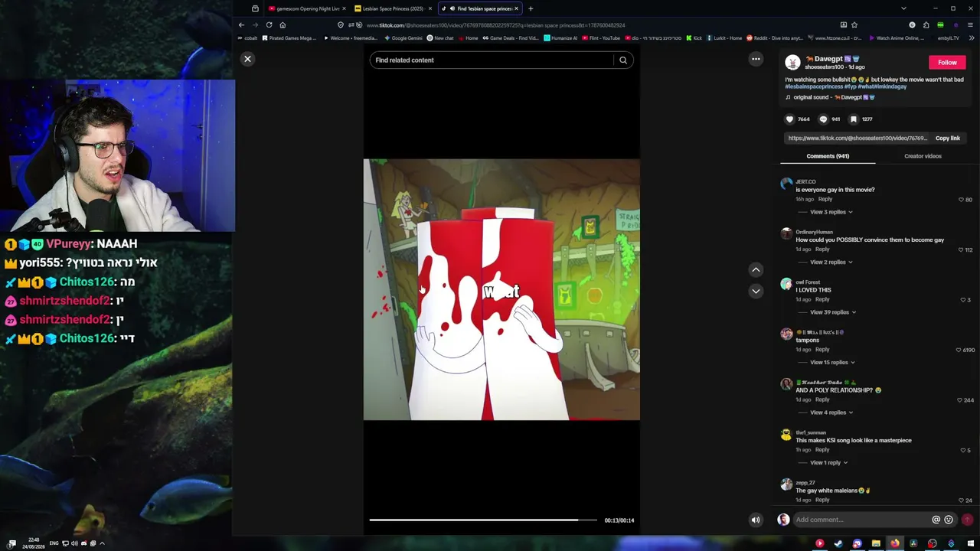Screen dimensions: 980x551
Task: Switch to the Creator videos tab
Action: (923, 156)
